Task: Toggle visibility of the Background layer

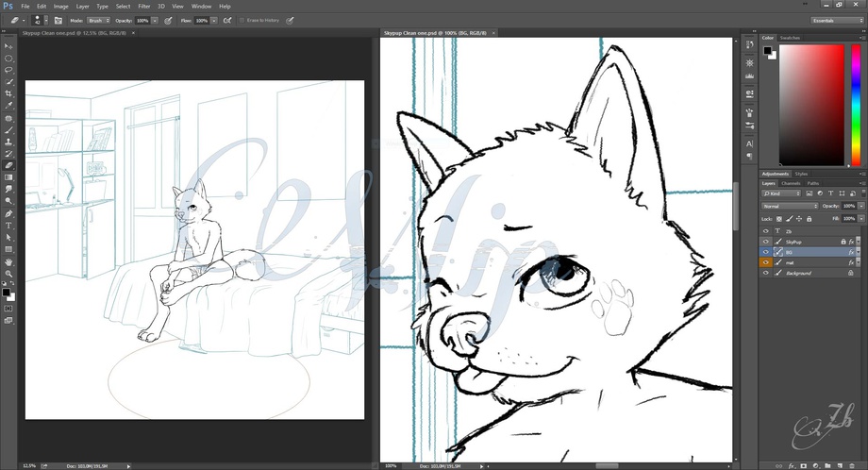Action: [765, 273]
